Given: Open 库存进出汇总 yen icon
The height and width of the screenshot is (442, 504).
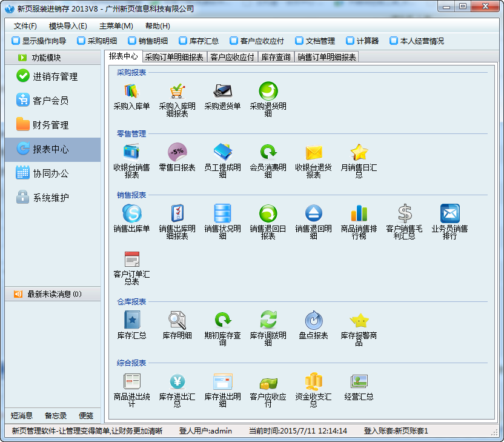Looking at the screenshot, I should tap(177, 381).
